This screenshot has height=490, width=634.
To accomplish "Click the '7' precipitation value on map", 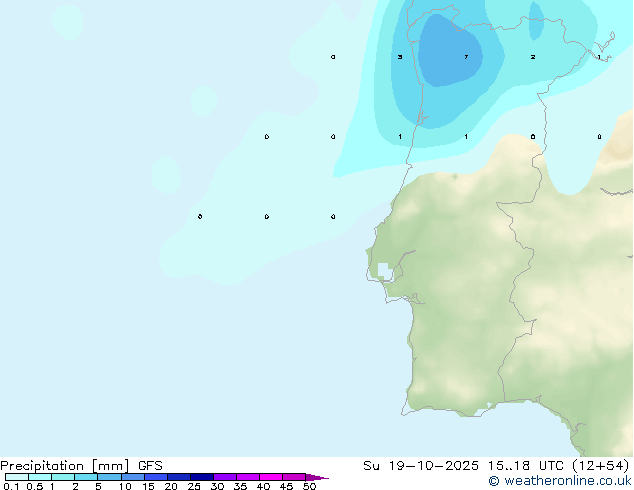I will 466,57.
